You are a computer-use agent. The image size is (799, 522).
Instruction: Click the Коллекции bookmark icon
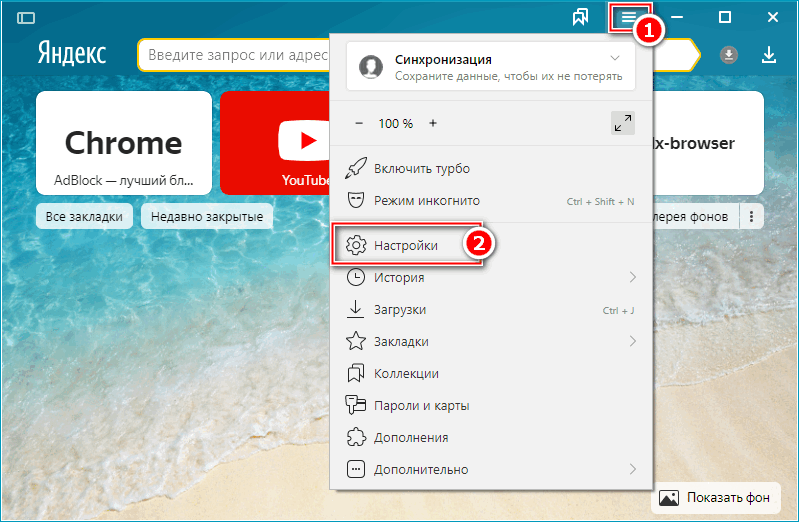[x=356, y=373]
